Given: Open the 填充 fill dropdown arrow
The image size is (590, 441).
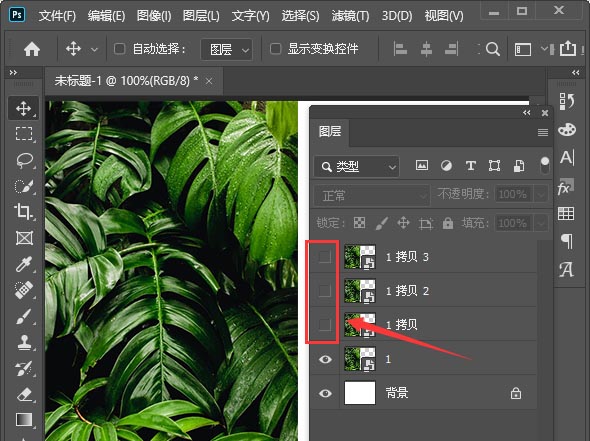Looking at the screenshot, I should click(541, 224).
